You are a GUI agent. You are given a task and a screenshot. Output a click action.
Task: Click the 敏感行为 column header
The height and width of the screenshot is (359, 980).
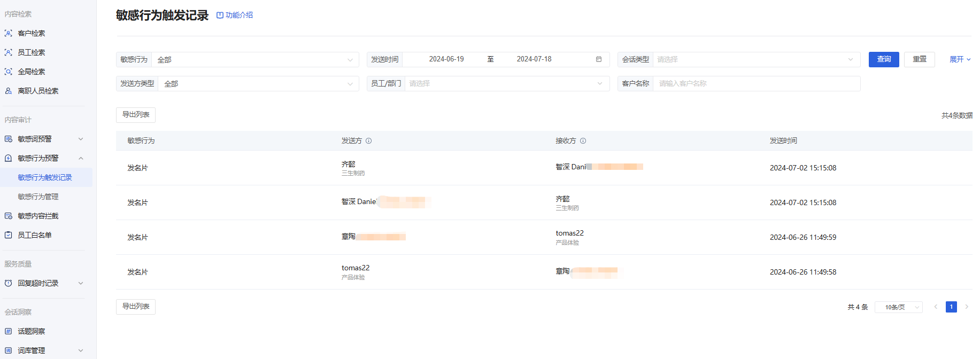141,141
